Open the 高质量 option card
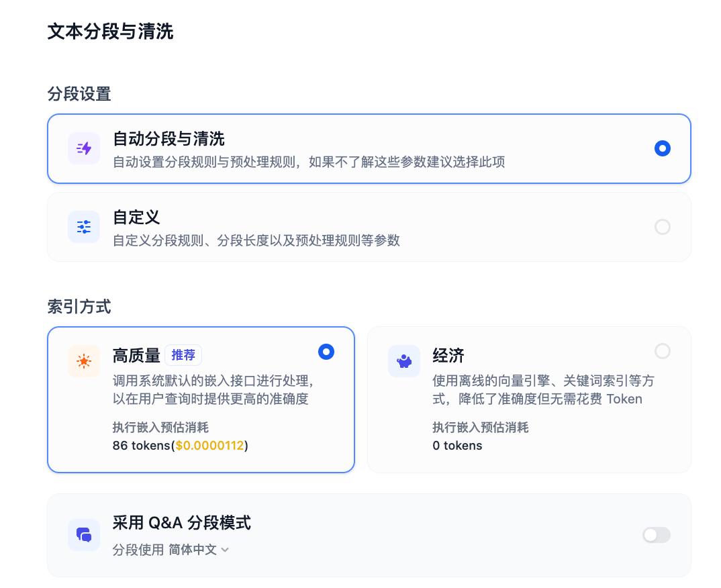 (201, 399)
